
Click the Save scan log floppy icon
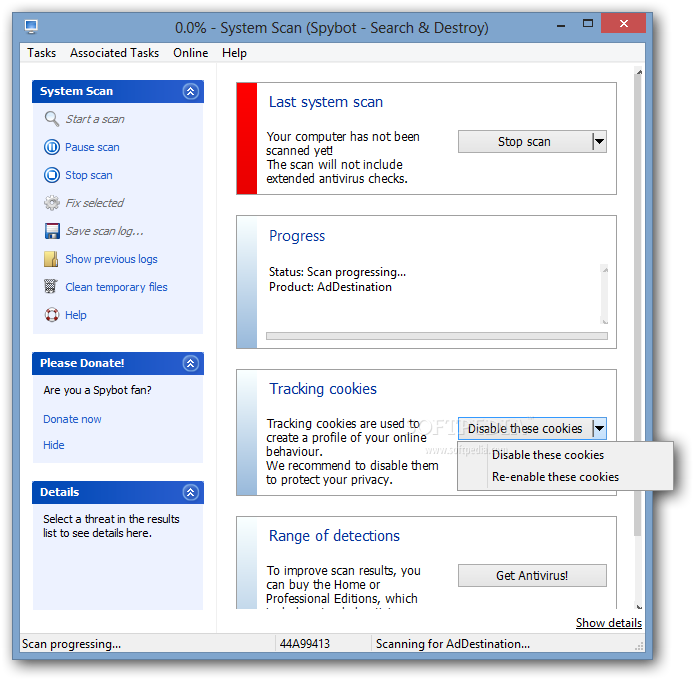[x=52, y=231]
